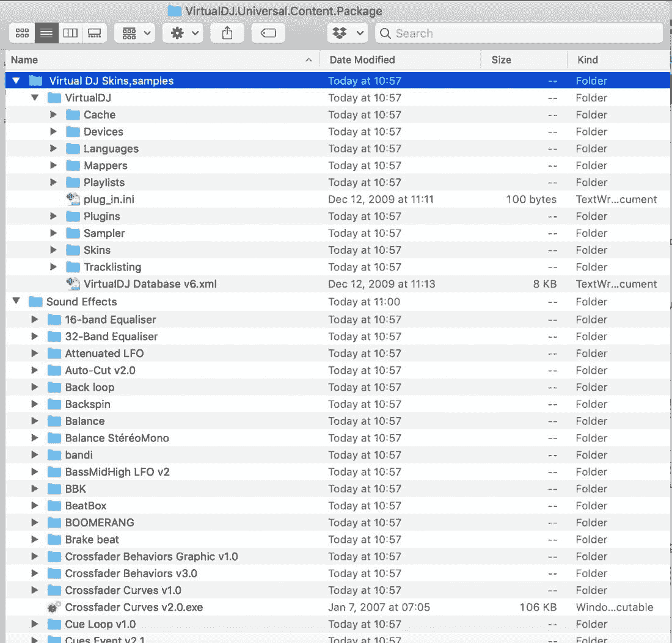
Task: Switch to gallery view
Action: tap(94, 33)
